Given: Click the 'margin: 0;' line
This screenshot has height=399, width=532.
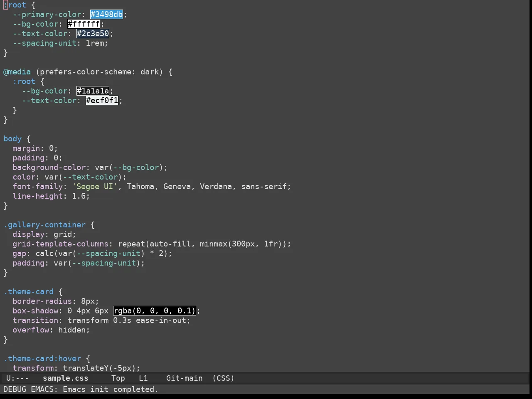Looking at the screenshot, I should click(x=35, y=148).
